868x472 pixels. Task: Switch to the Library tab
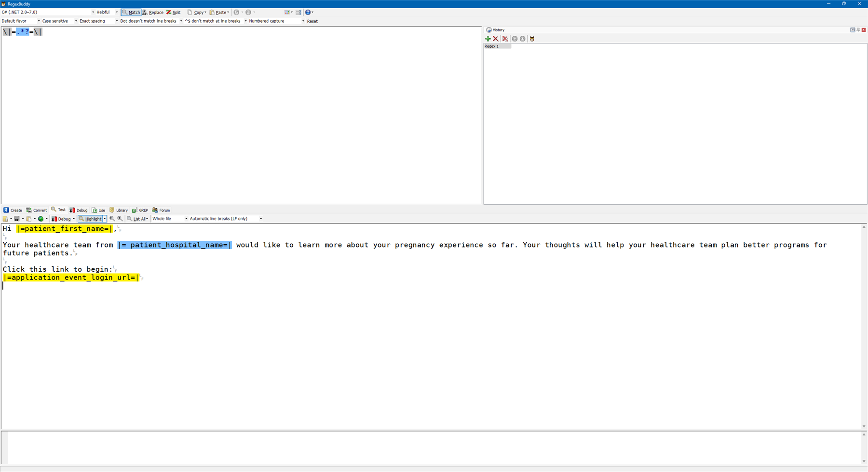(119, 210)
